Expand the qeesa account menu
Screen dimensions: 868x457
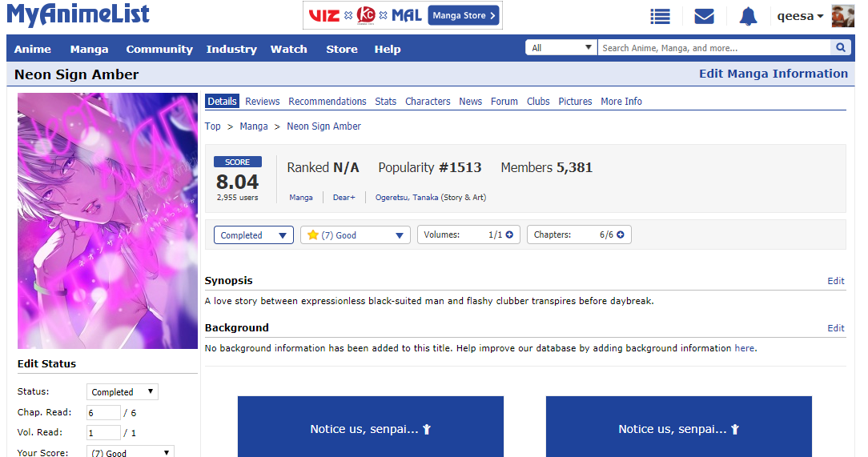[800, 16]
